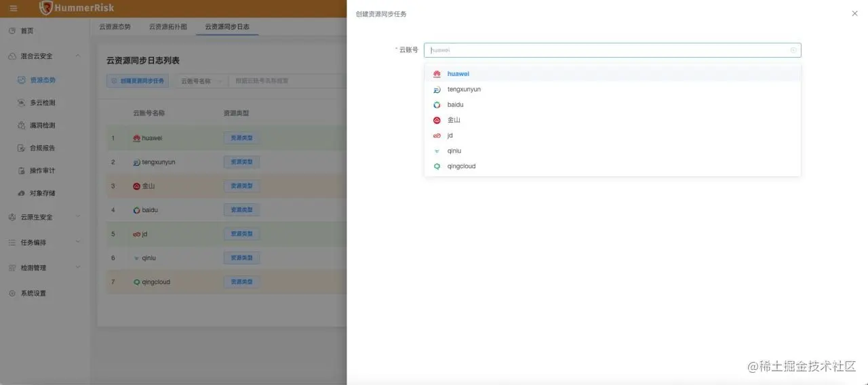Image resolution: width=868 pixels, height=385 pixels.
Task: Click 资源类型 button in jd row
Action: (x=241, y=234)
